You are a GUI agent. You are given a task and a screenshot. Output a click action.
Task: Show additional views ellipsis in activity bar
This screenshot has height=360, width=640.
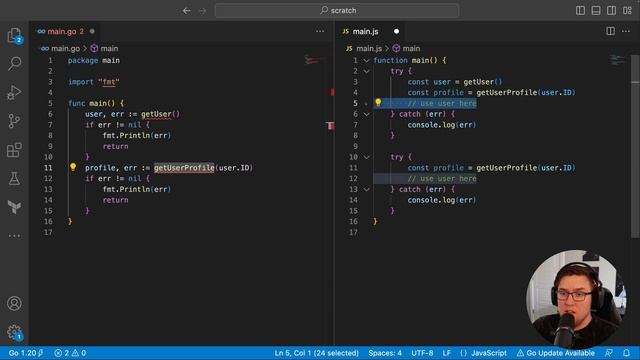coord(14,236)
